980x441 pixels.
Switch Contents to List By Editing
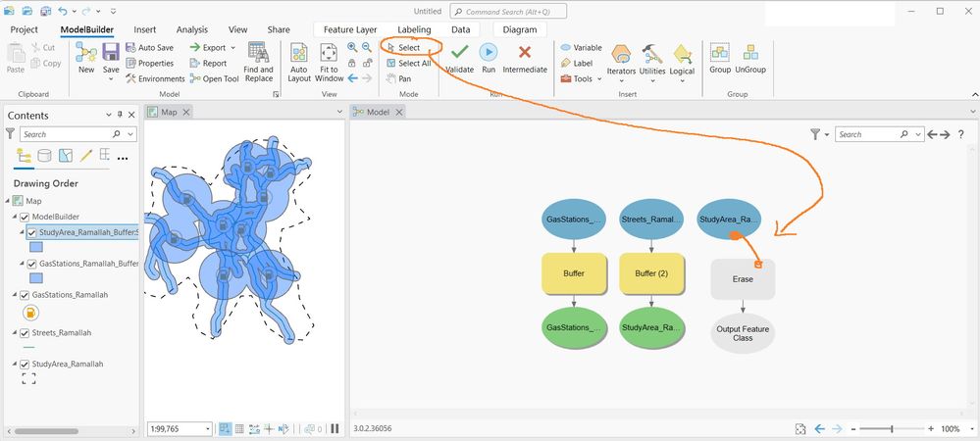(85, 156)
